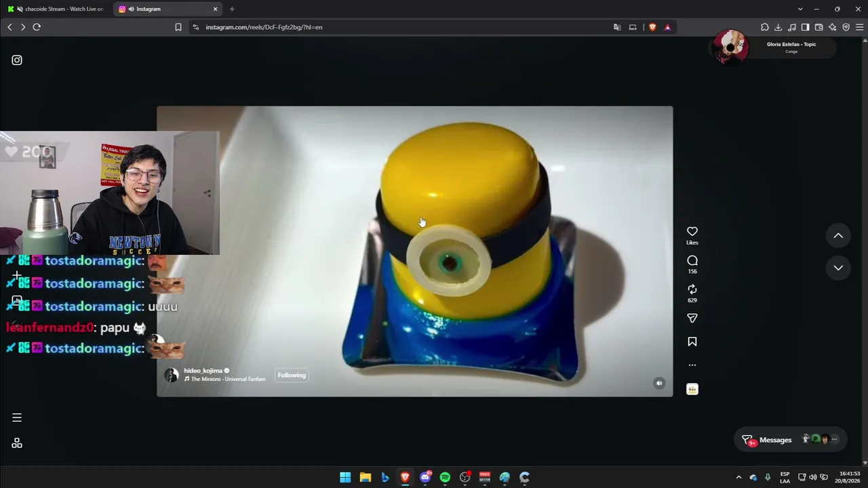Switch to the chacoide Stream tab
The image size is (868, 488).
56,9
